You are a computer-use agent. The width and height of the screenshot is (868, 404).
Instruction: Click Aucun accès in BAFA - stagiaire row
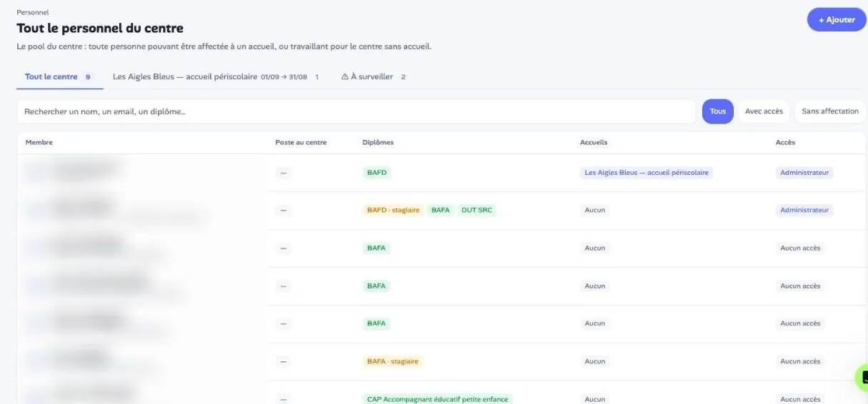coord(800,362)
